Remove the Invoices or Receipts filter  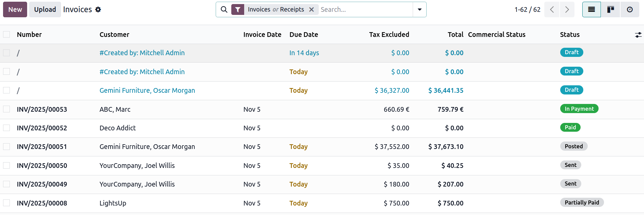coord(311,9)
